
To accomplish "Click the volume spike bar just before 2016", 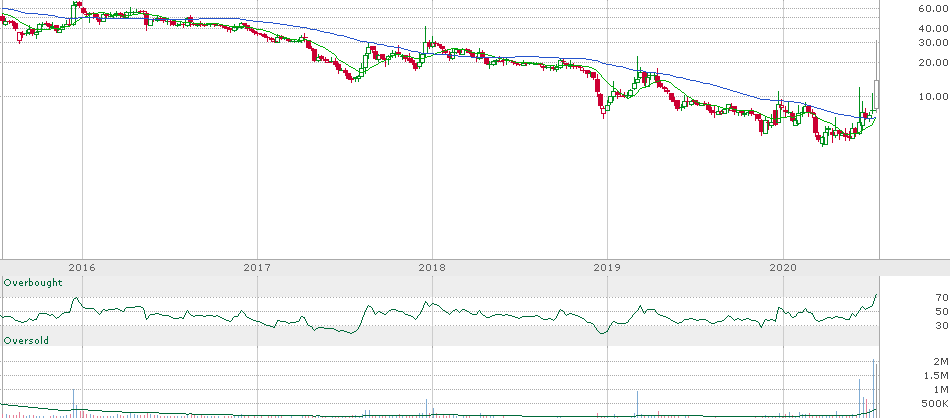I will (x=73, y=403).
